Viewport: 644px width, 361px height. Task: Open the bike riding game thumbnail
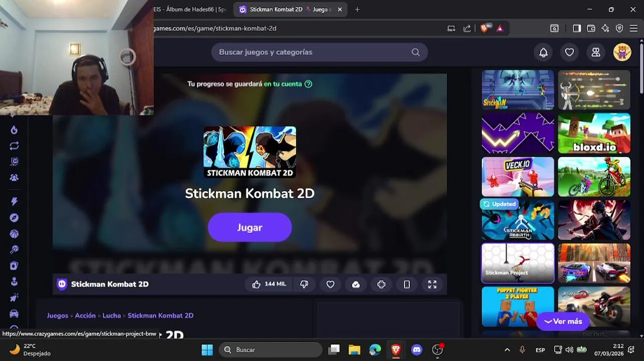click(x=594, y=177)
